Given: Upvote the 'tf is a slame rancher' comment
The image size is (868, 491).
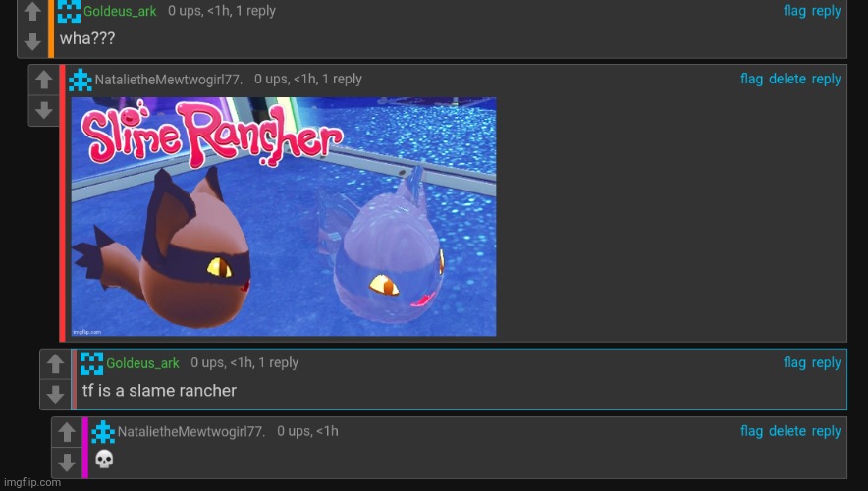Looking at the screenshot, I should 55,364.
